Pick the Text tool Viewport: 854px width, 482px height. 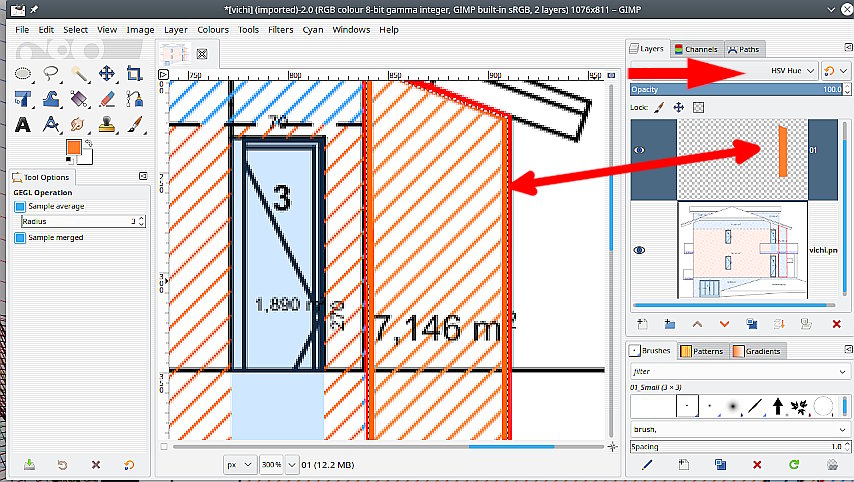[23, 124]
